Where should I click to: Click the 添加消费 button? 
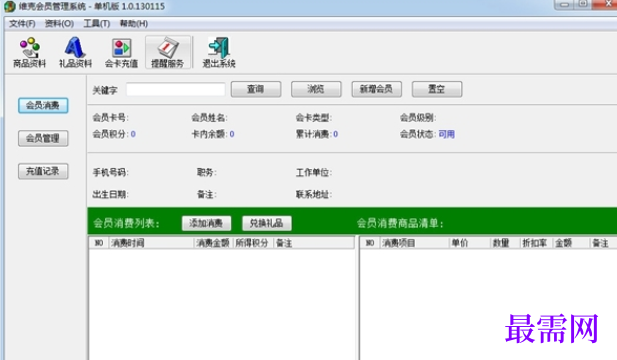click(x=206, y=223)
